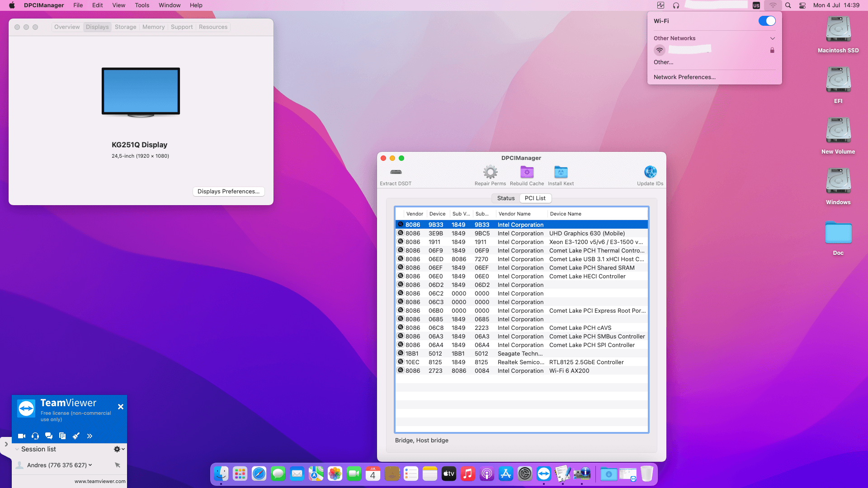The image size is (868, 488).
Task: Switch to the Support tab
Action: pos(182,27)
